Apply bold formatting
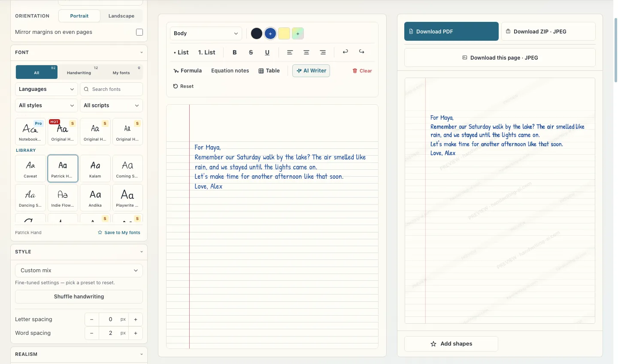This screenshot has width=618, height=364. 234,52
